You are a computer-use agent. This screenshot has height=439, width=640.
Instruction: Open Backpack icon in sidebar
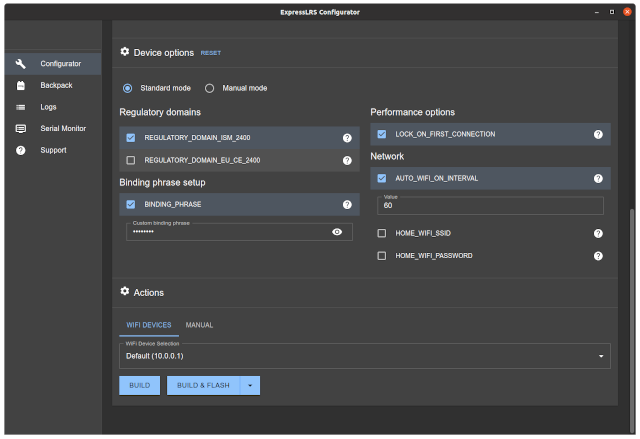20,85
